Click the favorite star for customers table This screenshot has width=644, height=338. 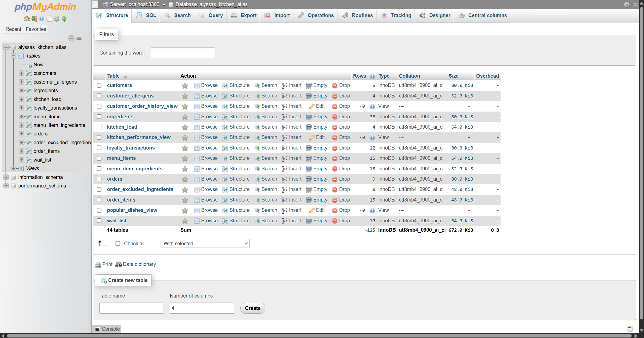[185, 85]
